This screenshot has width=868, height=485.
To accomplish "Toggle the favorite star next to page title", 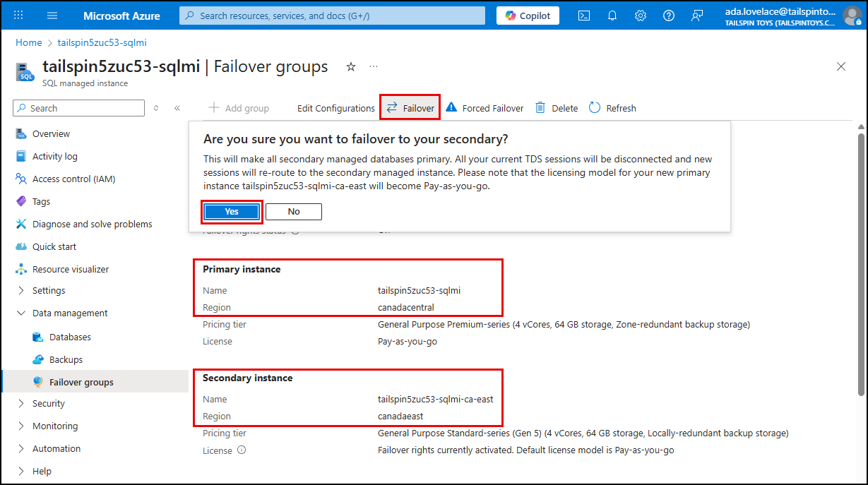I will tap(350, 66).
